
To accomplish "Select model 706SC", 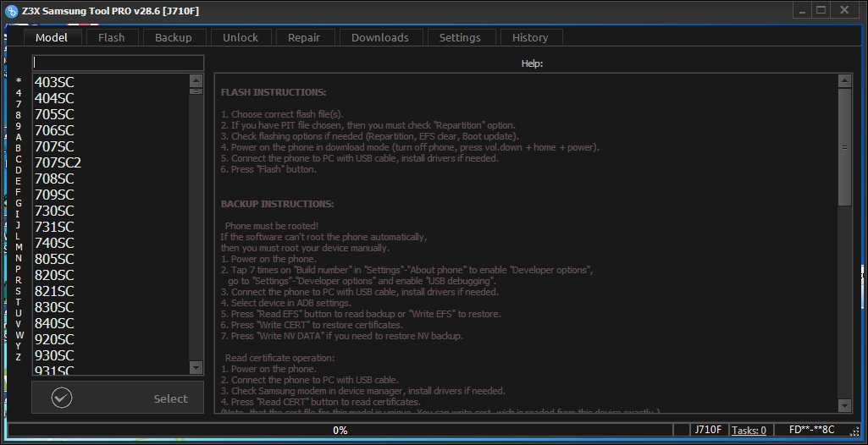I will [110, 130].
